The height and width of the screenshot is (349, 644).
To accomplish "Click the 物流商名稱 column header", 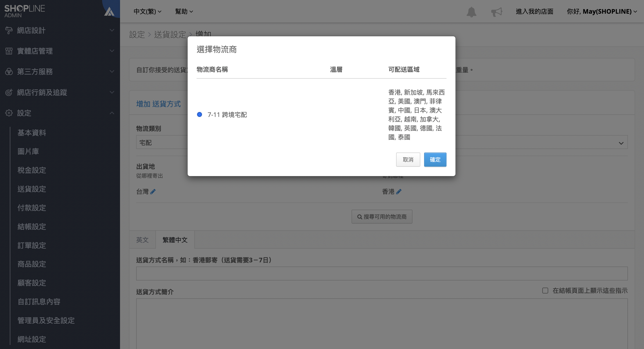I will coord(212,69).
